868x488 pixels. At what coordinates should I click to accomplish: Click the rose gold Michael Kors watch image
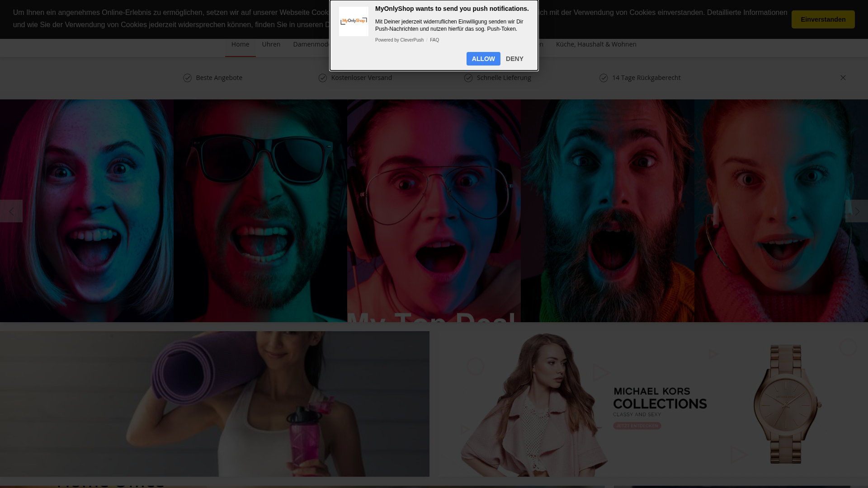(787, 404)
